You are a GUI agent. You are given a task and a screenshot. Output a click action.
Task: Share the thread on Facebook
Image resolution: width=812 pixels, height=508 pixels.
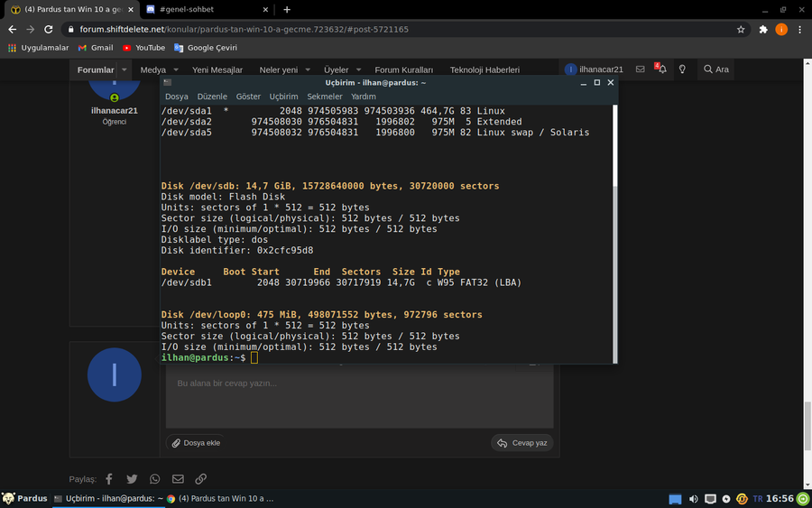tap(109, 479)
